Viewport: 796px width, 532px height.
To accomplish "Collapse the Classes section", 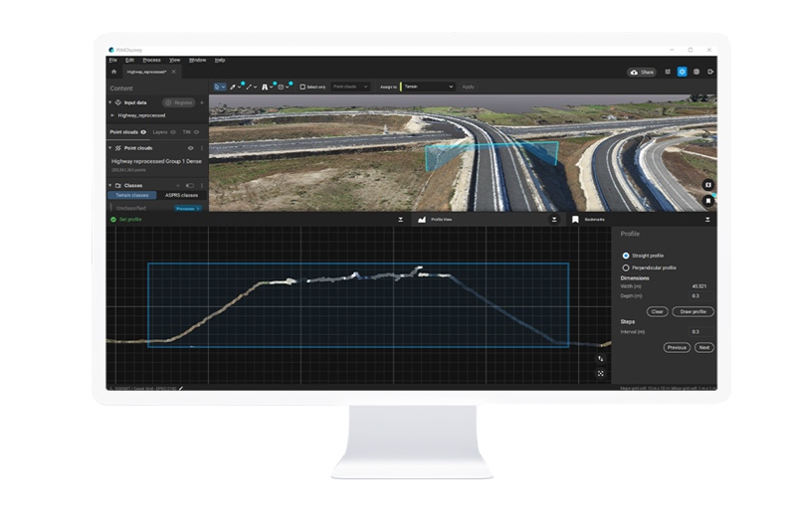I will (111, 185).
